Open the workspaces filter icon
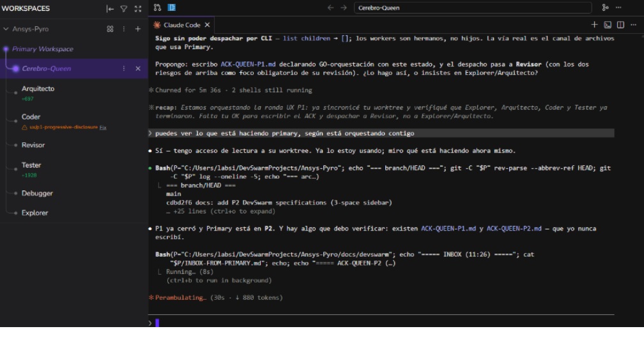The height and width of the screenshot is (345, 644). click(124, 8)
